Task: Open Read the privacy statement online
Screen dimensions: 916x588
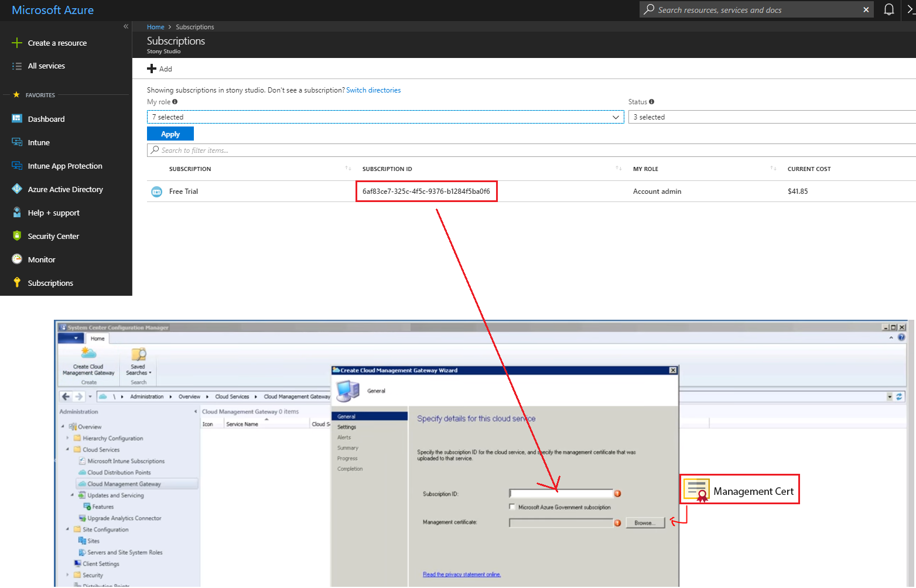Action: click(x=462, y=574)
